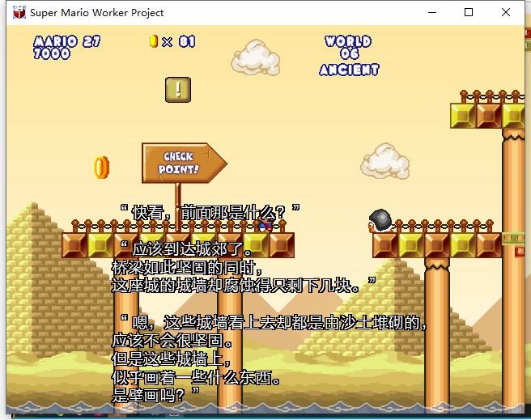531x420 pixels.
Task: Click the text line 桥梁如此坚固的同时，
Action: pos(187,267)
